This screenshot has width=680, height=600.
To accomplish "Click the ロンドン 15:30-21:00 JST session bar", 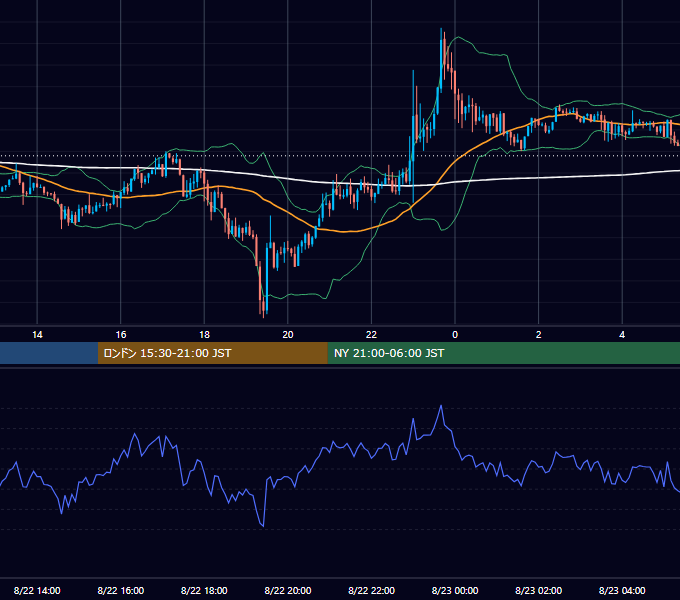I will [212, 353].
